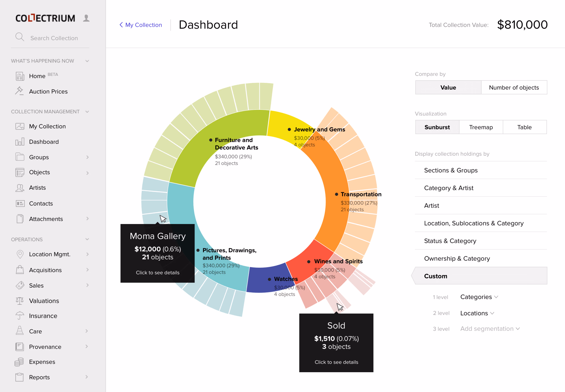Click the user profile icon
Viewport: 565px width, 392px height.
[86, 18]
